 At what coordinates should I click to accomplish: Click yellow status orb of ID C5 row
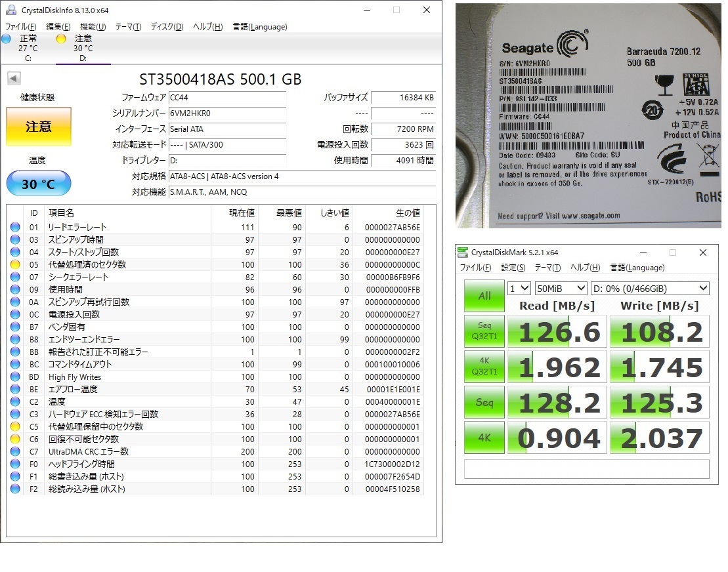15,426
